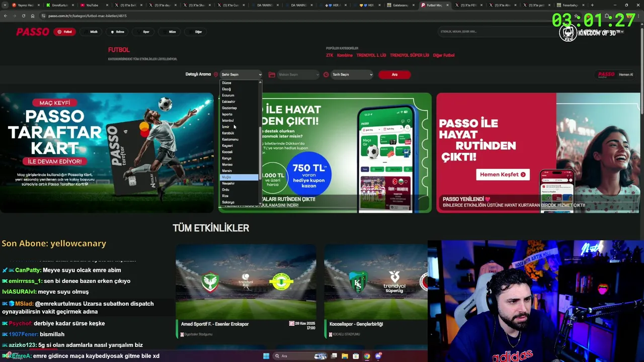Open the Diğer Futbol link

[444, 55]
